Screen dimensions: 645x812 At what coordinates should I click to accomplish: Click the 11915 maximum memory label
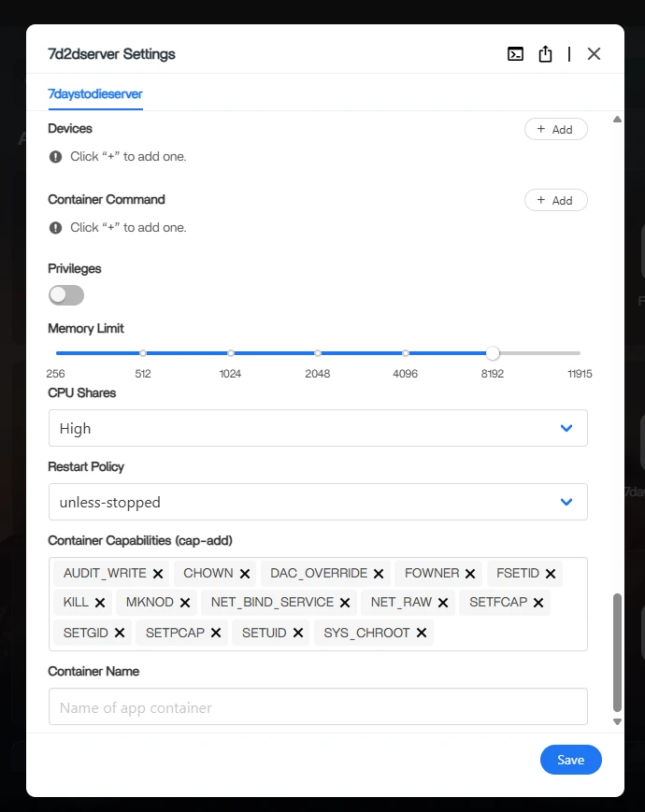580,374
